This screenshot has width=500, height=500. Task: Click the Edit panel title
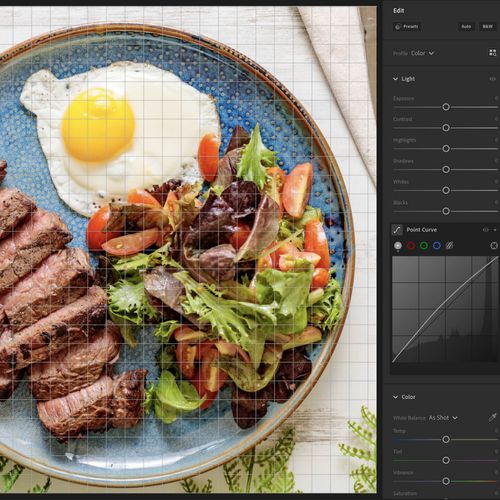click(398, 11)
